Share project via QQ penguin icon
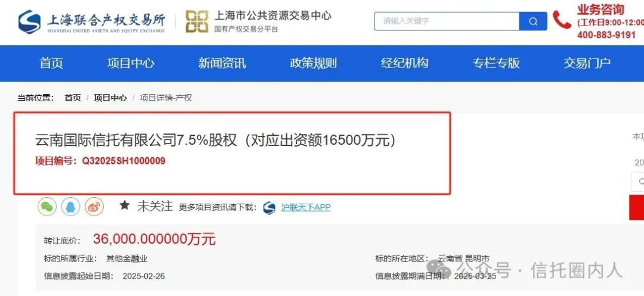The width and height of the screenshot is (644, 296). coord(70,206)
